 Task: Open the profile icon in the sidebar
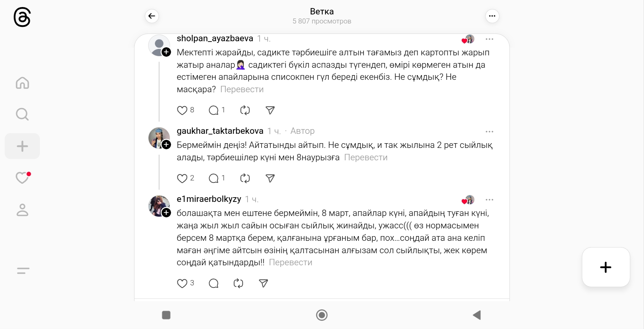click(22, 210)
